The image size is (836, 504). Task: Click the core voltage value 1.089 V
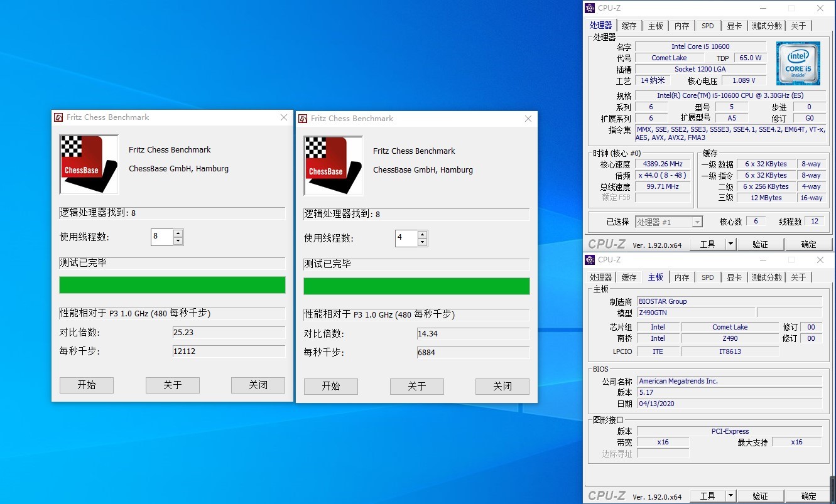click(x=744, y=80)
